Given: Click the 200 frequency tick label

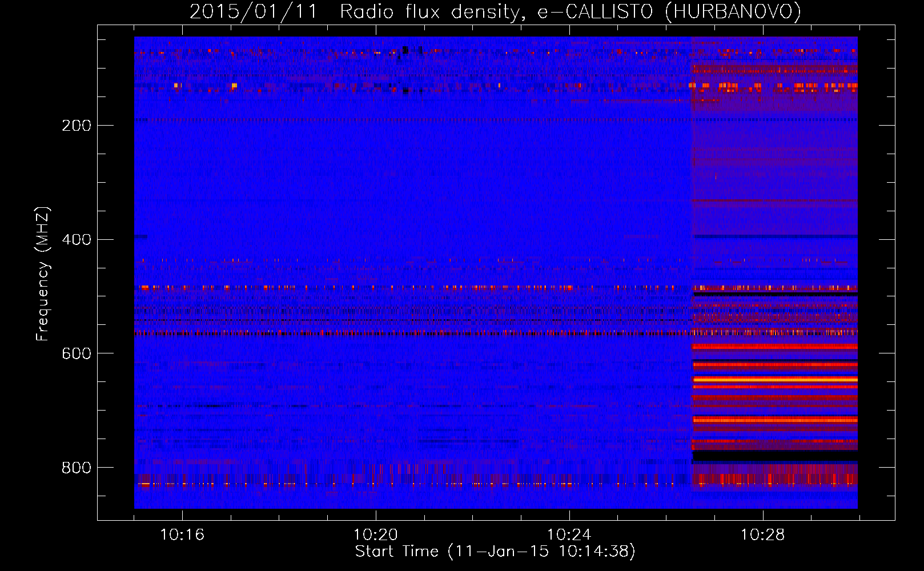Looking at the screenshot, I should [x=77, y=126].
